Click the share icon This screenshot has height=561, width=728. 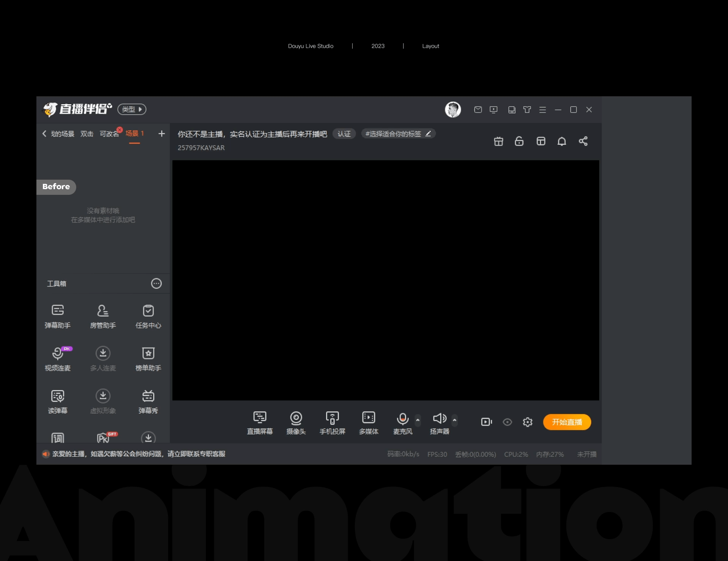point(583,141)
